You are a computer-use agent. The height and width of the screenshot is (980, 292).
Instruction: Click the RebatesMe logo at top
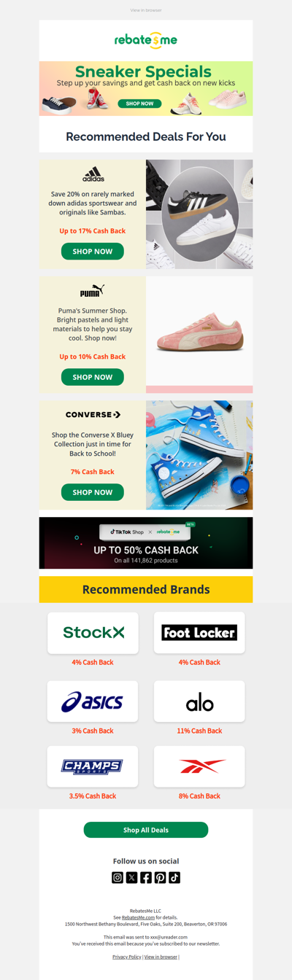tap(146, 40)
